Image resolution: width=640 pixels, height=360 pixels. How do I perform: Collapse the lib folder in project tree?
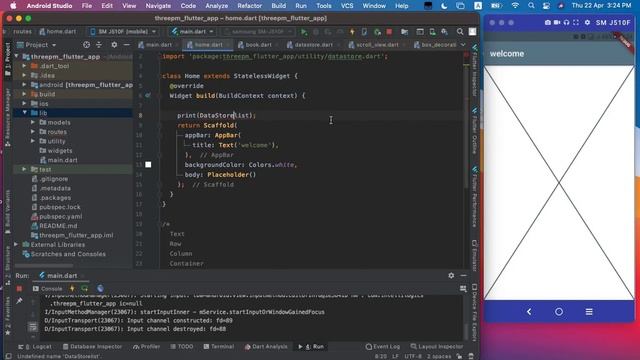tap(25, 113)
